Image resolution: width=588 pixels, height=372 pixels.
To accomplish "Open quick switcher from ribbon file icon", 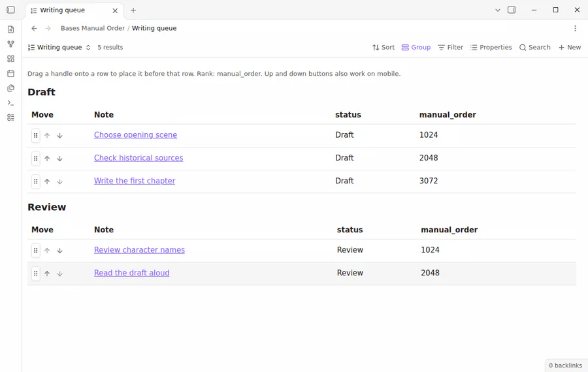I will 11,29.
